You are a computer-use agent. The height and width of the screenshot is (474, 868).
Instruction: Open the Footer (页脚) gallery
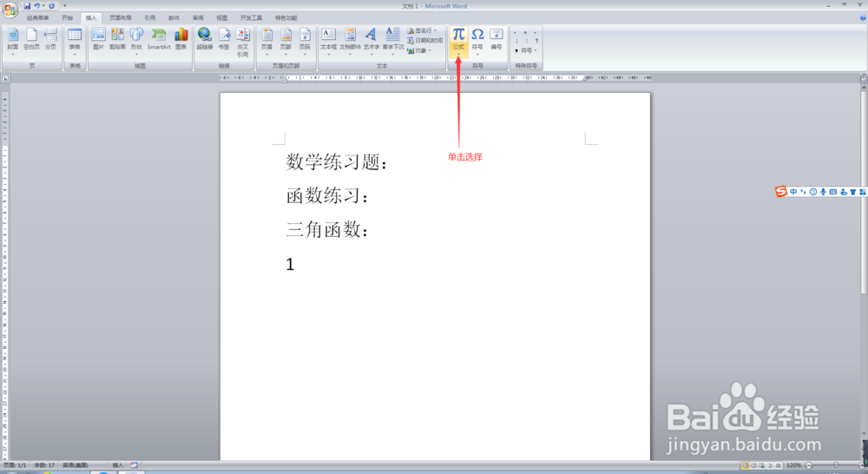pos(286,41)
